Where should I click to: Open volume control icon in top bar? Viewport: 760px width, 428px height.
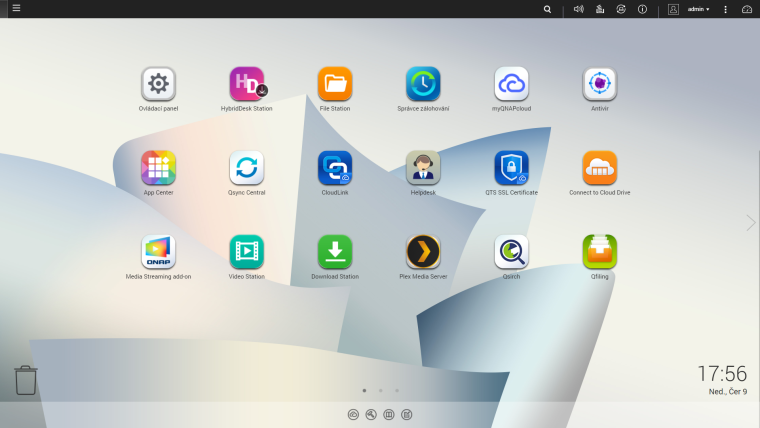pos(579,9)
